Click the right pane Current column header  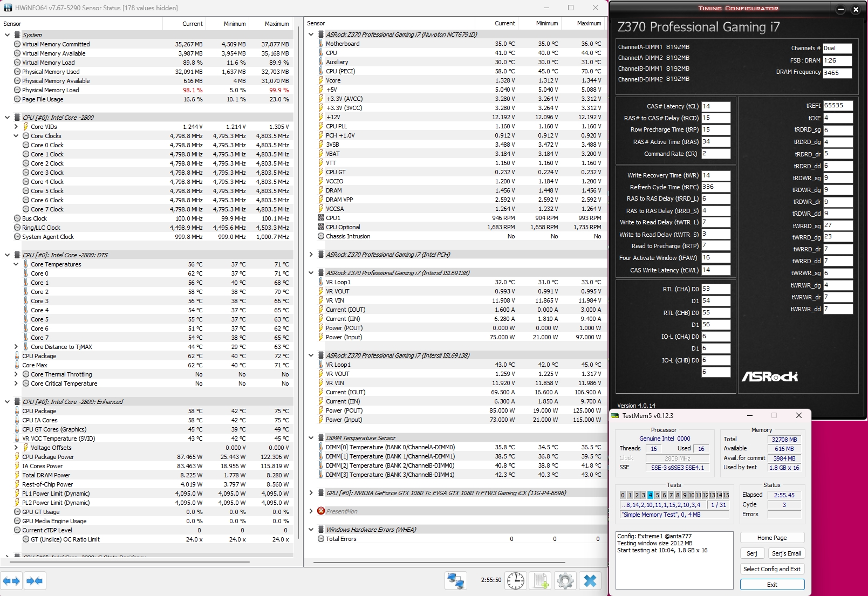[496, 23]
